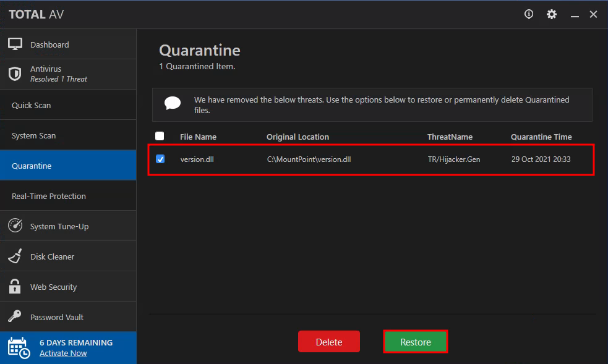
Task: Go to Quick Scan
Action: pyautogui.click(x=68, y=105)
